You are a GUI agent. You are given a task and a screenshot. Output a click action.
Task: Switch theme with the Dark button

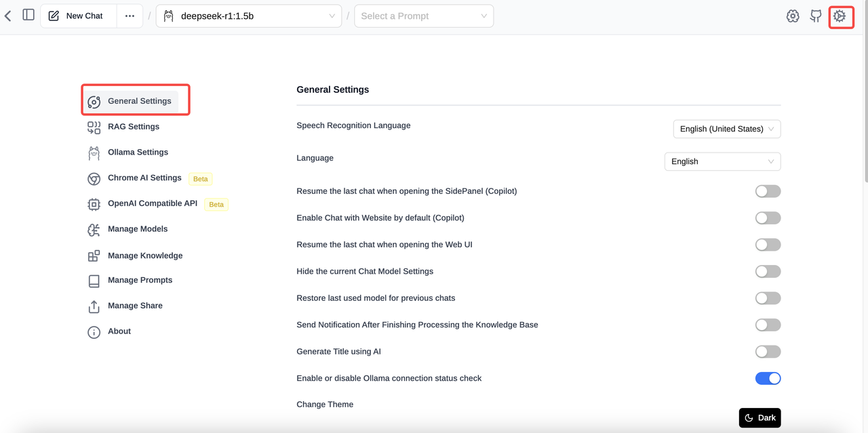coord(759,418)
